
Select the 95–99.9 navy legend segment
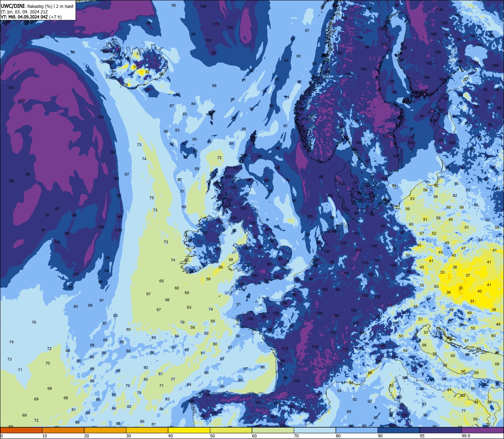(x=441, y=430)
